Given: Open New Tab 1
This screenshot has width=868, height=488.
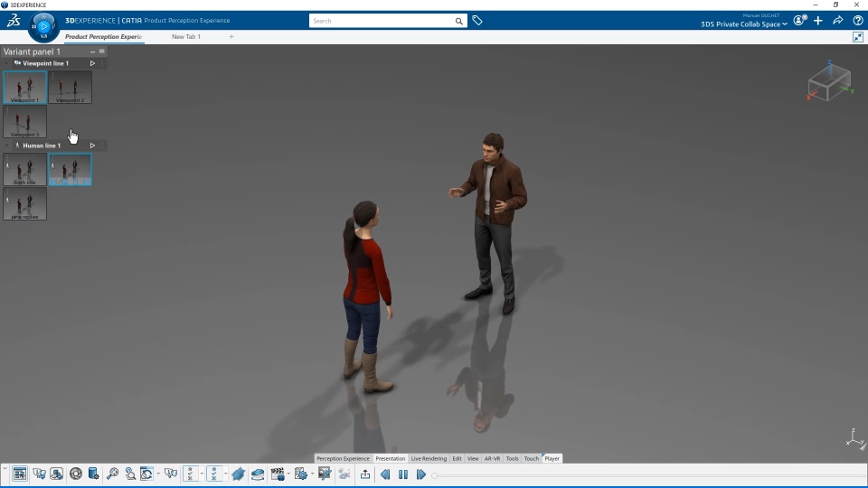Looking at the screenshot, I should 186,37.
